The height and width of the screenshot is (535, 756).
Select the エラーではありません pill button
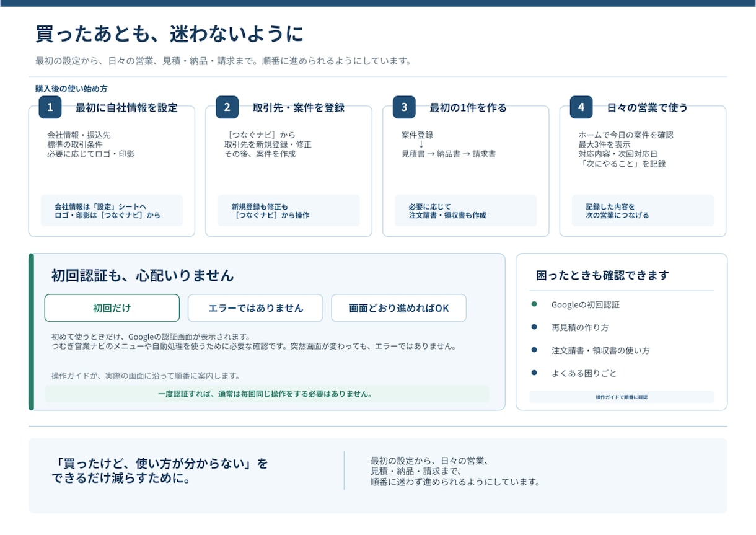pos(255,308)
